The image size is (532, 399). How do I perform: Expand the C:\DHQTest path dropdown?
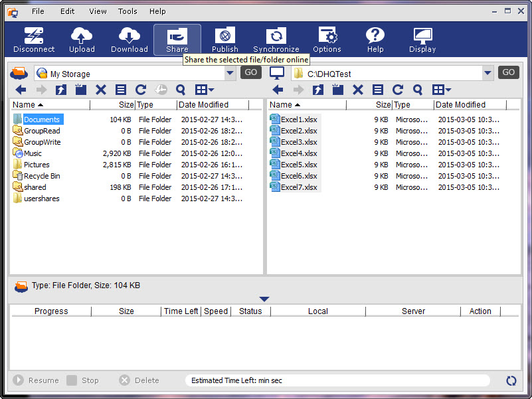click(x=488, y=74)
